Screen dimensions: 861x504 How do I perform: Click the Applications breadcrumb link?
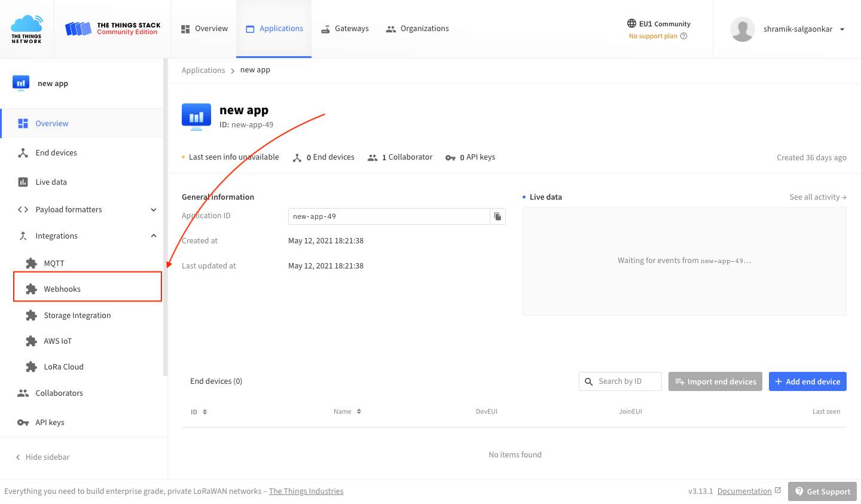[x=203, y=70]
